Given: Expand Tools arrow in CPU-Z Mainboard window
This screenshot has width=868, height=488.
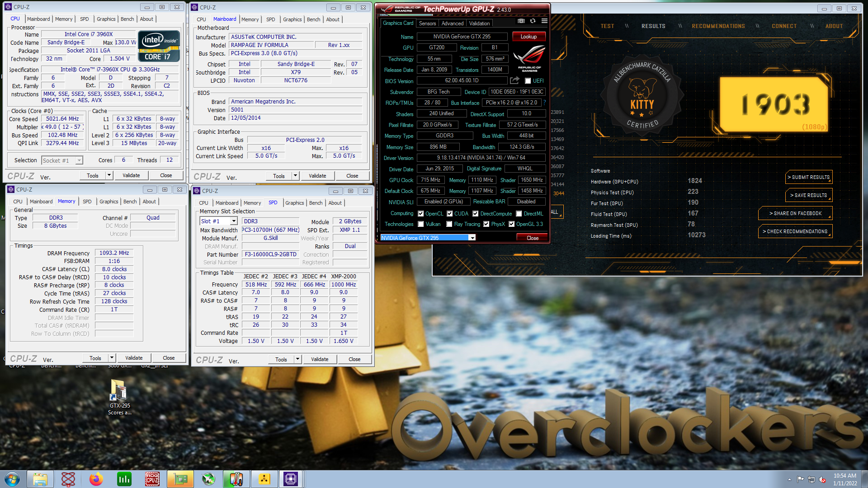Looking at the screenshot, I should tap(295, 176).
